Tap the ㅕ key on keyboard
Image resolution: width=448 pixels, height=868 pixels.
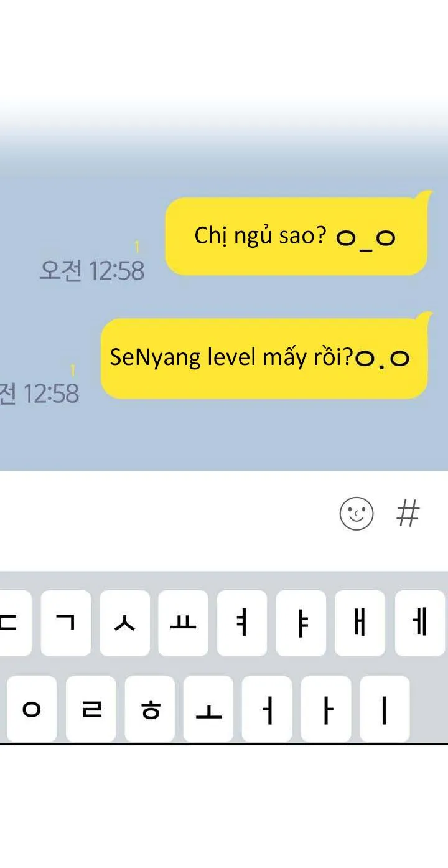click(242, 623)
